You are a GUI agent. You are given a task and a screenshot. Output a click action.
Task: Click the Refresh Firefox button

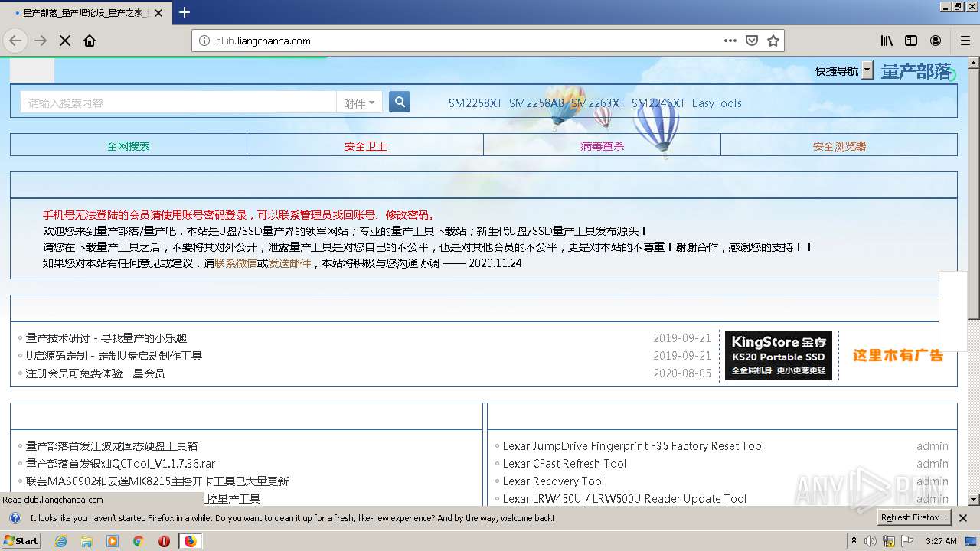click(914, 518)
